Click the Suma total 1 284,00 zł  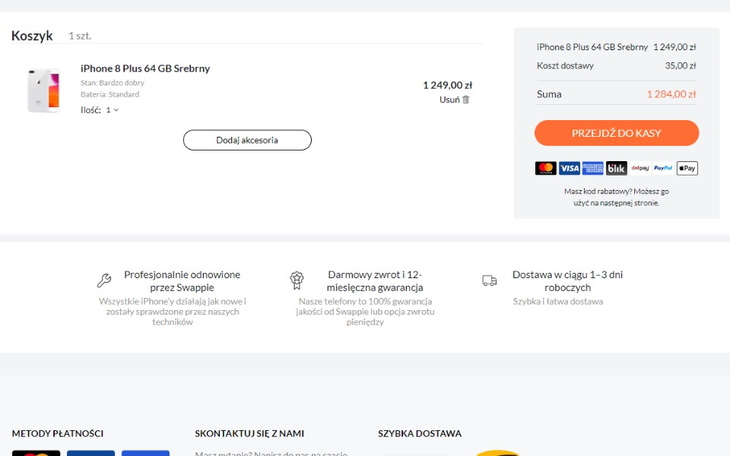click(x=671, y=94)
